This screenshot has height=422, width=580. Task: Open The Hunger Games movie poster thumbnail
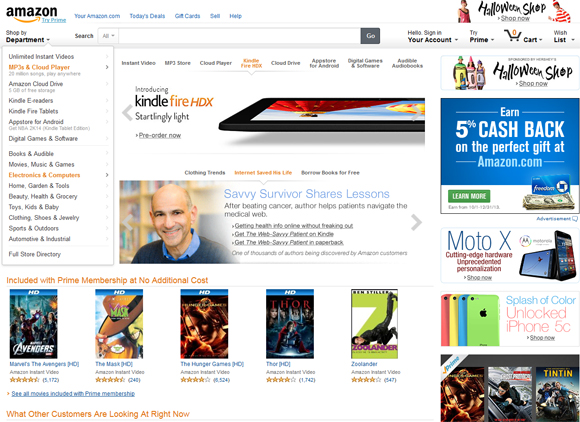point(204,324)
